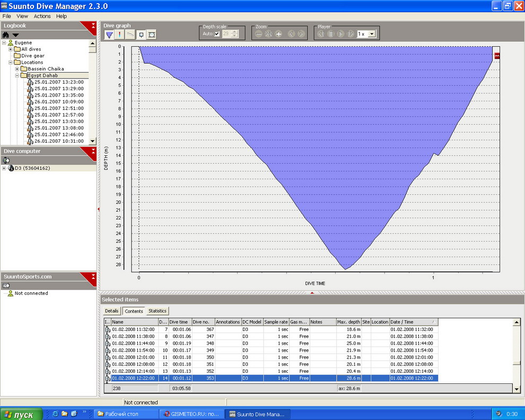Collapse the Locations folder

tap(11, 62)
